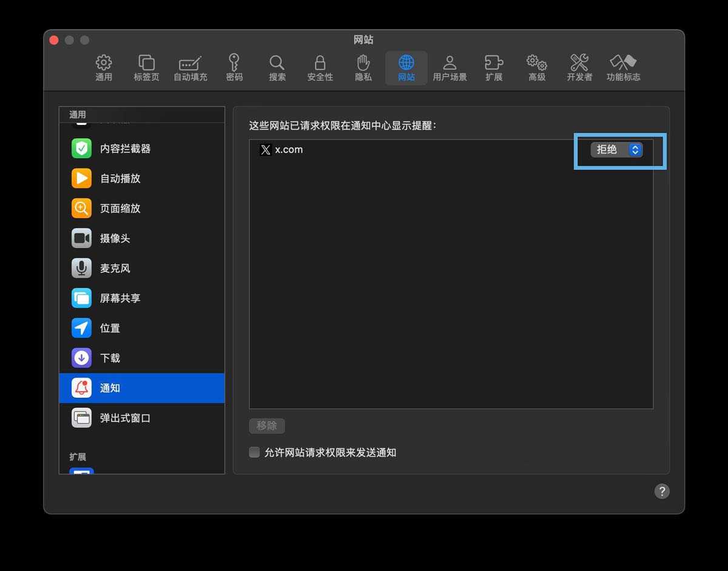The height and width of the screenshot is (571, 728).
Task: Open the 自动填充 (AutoFill) settings pane
Action: pos(190,67)
